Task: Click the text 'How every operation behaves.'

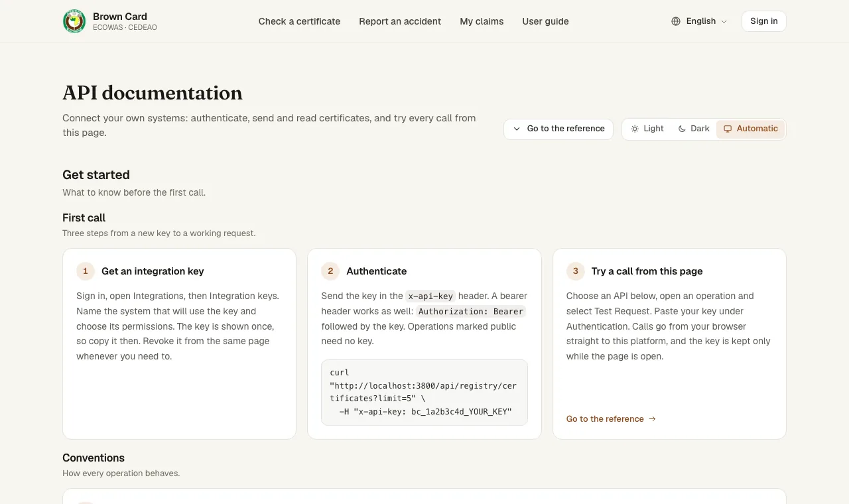Action: pos(121,473)
